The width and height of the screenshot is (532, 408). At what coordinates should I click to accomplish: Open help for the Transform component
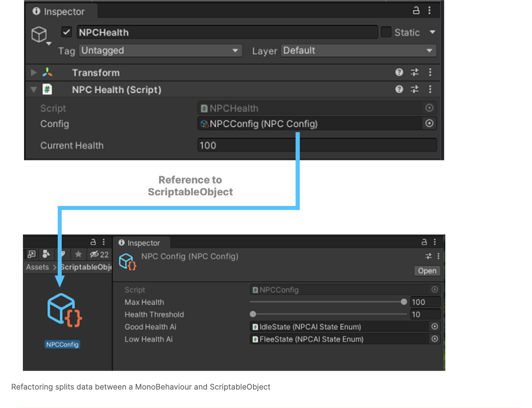[x=399, y=72]
